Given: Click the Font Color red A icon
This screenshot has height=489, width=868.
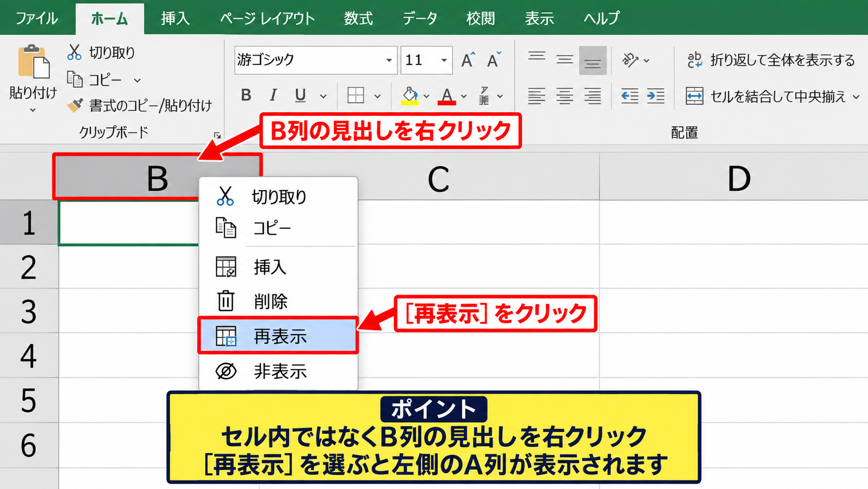Looking at the screenshot, I should point(447,96).
